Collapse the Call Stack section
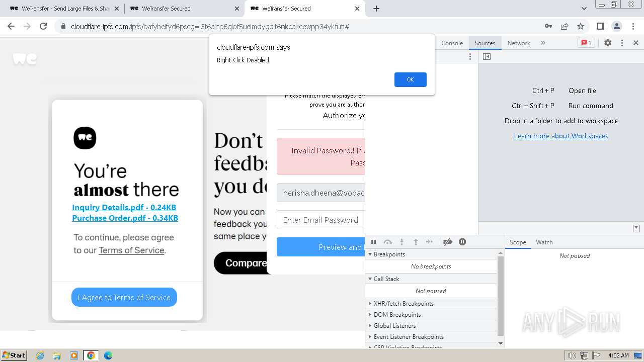 tap(431, 279)
